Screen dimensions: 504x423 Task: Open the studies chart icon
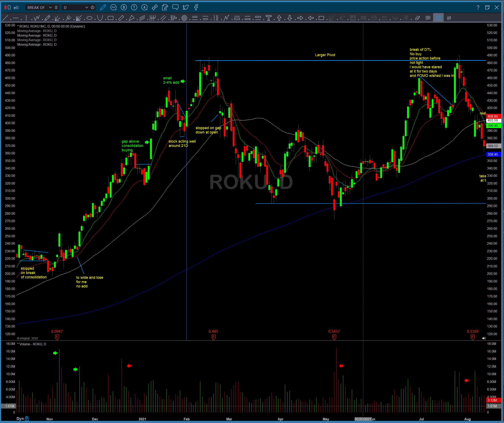(113, 7)
